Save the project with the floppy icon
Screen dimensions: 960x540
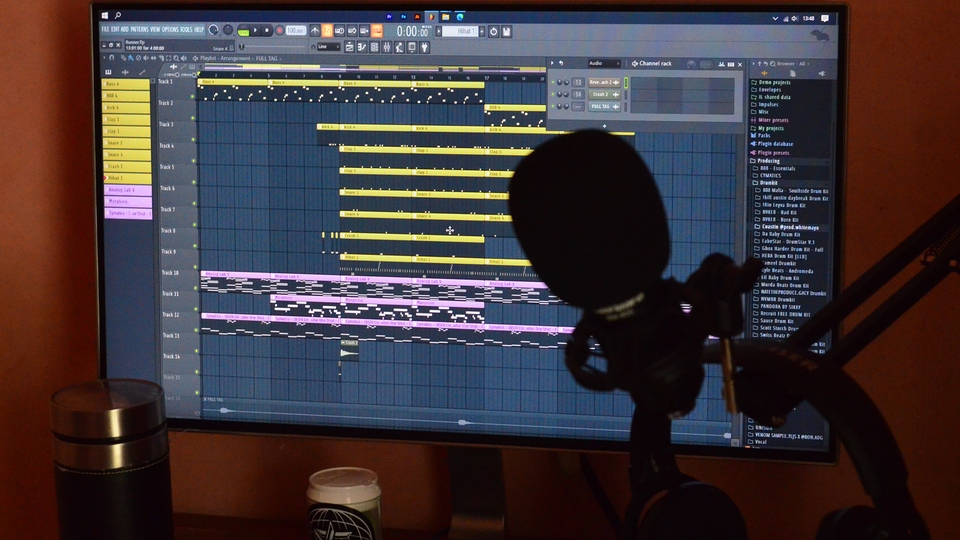[x=506, y=31]
